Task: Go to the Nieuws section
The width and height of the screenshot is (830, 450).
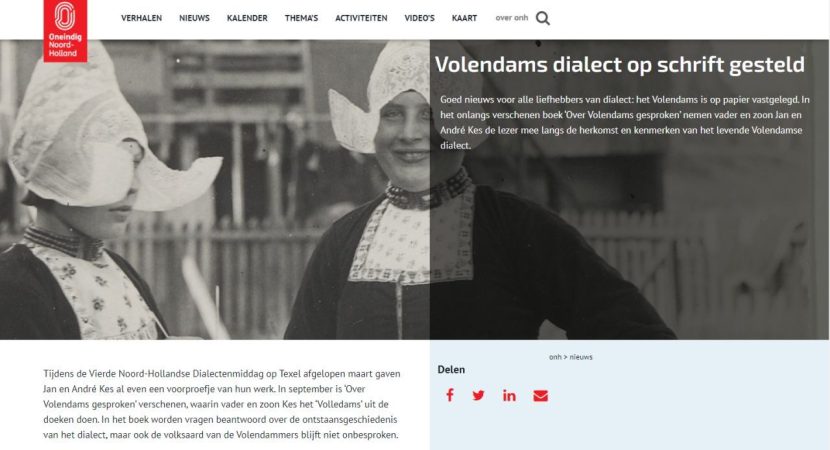Action: click(194, 18)
